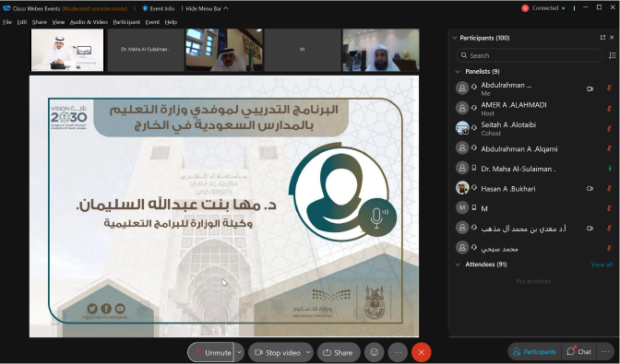Collapse the Attendees (91) section

click(458, 264)
